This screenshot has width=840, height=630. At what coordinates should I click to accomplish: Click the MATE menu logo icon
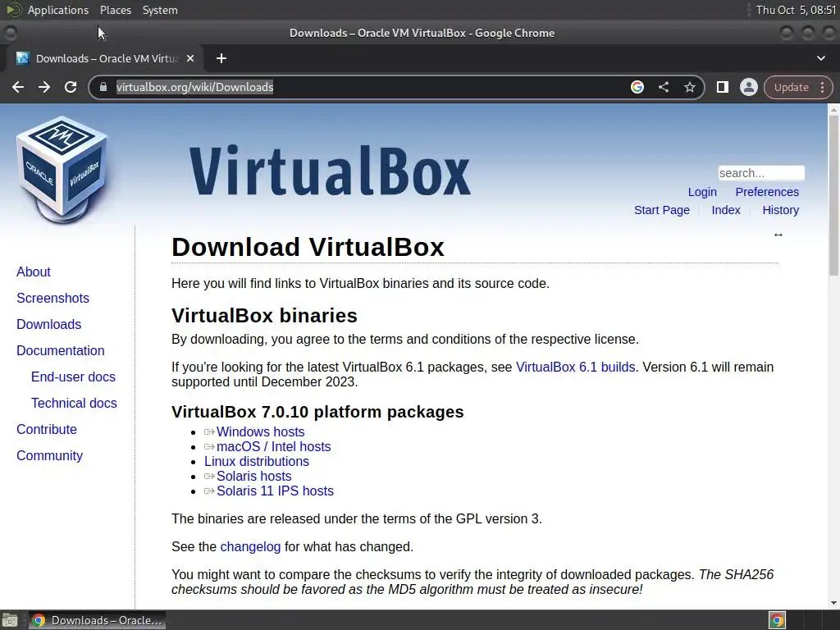[x=13, y=10]
